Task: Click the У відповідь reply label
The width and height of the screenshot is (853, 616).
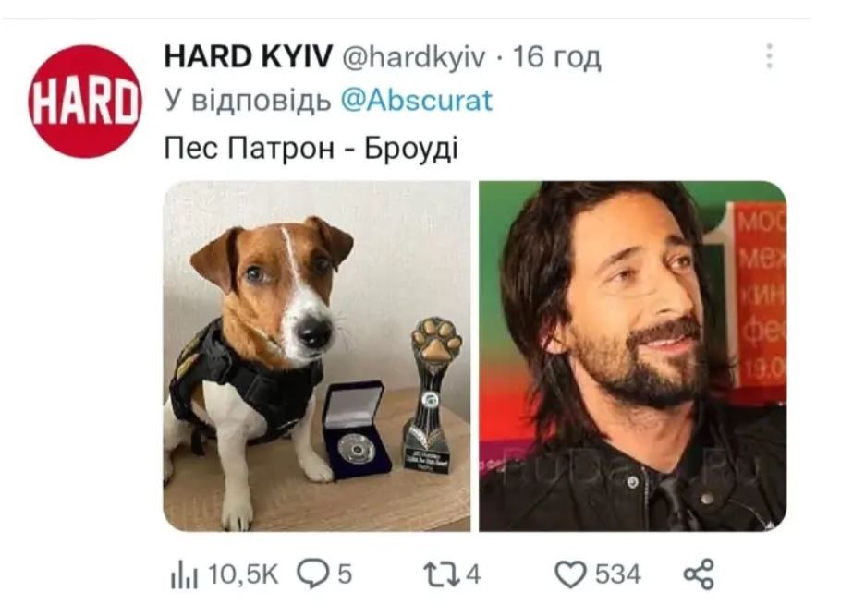Action: click(x=248, y=101)
